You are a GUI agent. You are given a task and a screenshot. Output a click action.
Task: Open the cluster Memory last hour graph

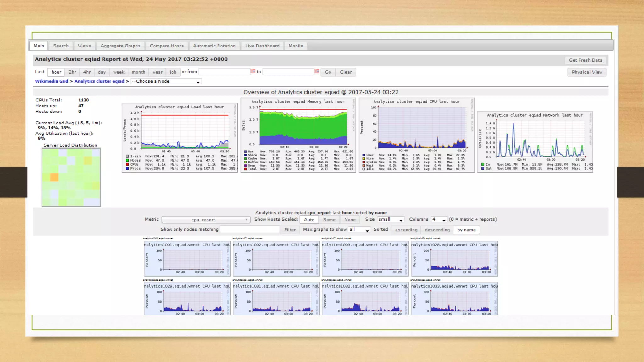click(298, 135)
